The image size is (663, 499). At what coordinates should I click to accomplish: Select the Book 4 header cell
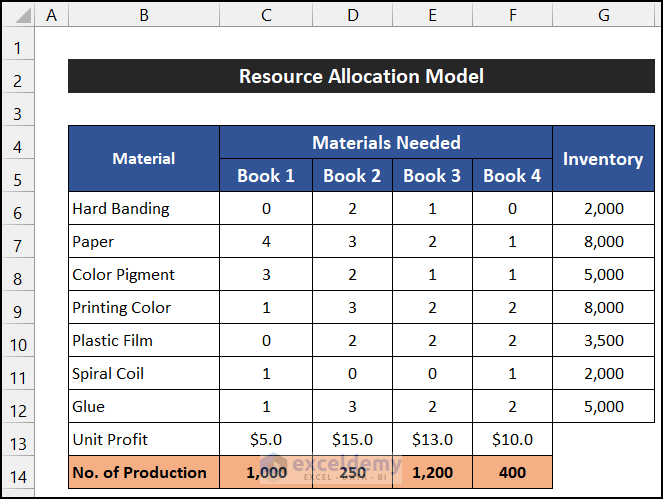(512, 175)
